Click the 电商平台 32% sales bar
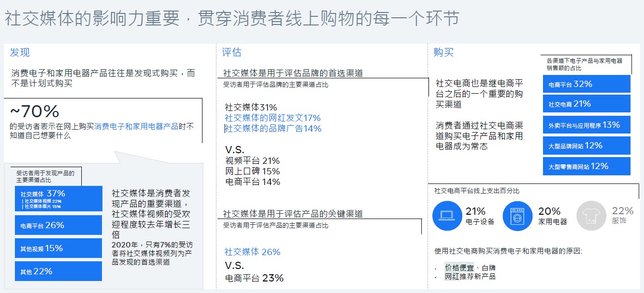This screenshot has height=293, width=644. 586,84
